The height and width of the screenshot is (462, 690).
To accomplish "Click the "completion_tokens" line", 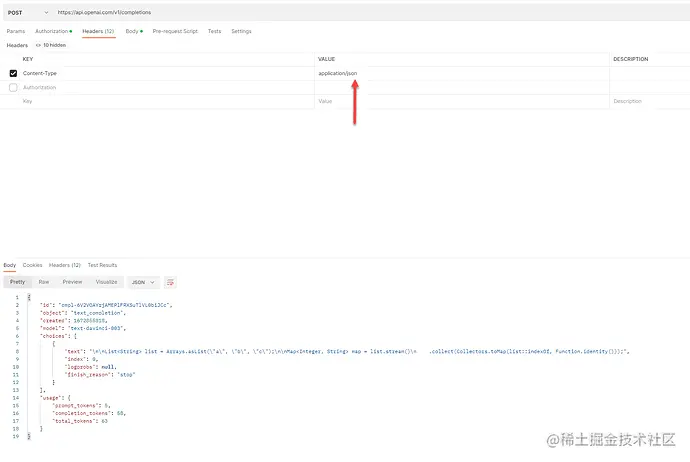I will tap(89, 414).
